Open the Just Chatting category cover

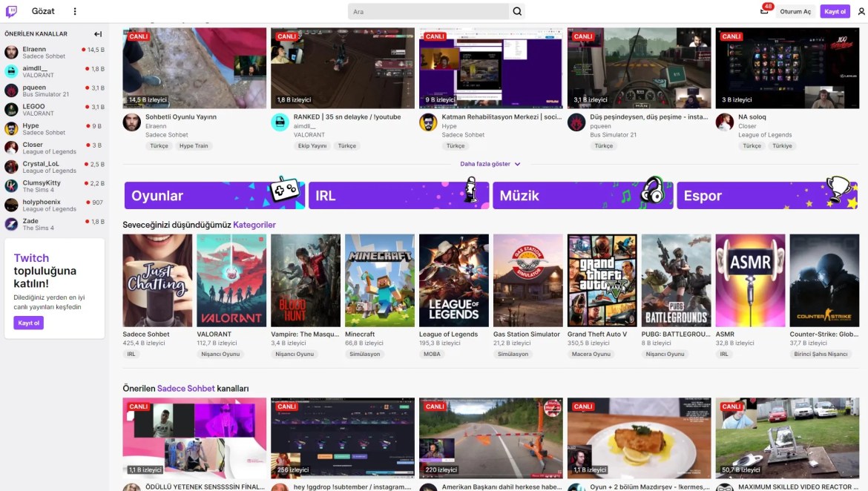click(158, 280)
